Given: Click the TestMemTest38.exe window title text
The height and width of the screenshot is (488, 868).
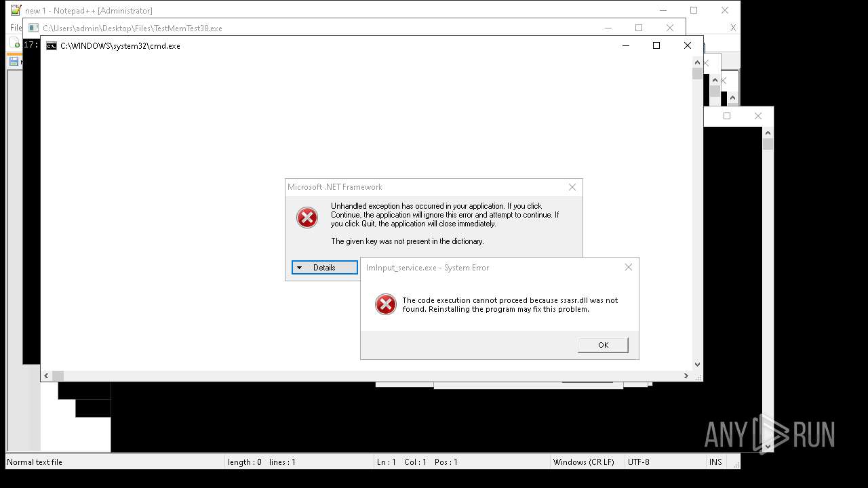Looking at the screenshot, I should coord(133,28).
